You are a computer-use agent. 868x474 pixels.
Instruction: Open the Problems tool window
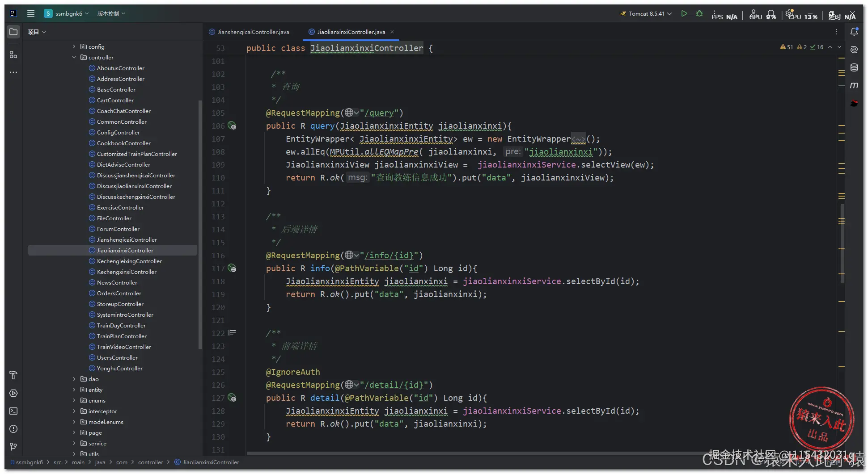(x=13, y=429)
